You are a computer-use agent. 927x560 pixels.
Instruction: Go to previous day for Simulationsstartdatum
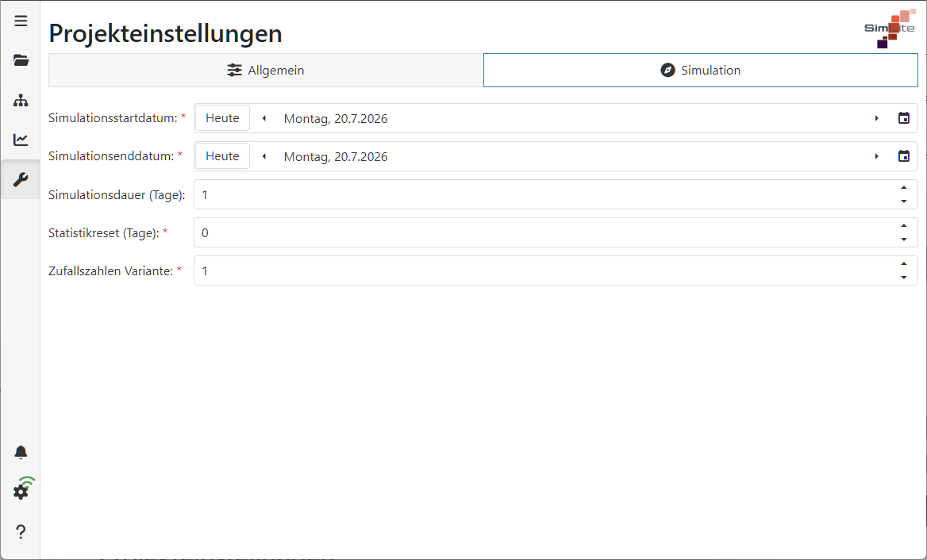[x=264, y=118]
